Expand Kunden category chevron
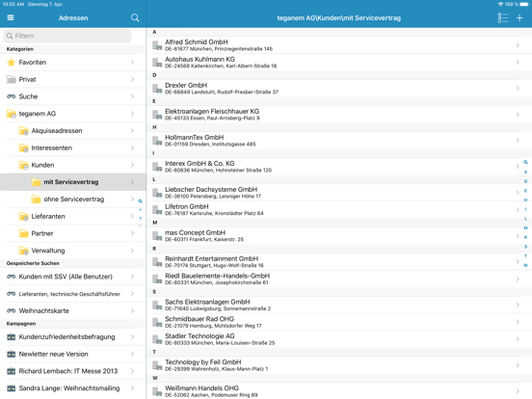The width and height of the screenshot is (532, 399). [132, 165]
